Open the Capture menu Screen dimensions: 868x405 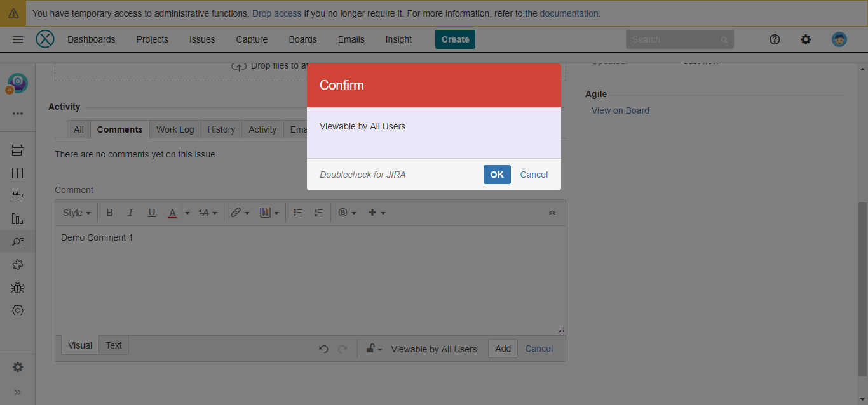252,39
